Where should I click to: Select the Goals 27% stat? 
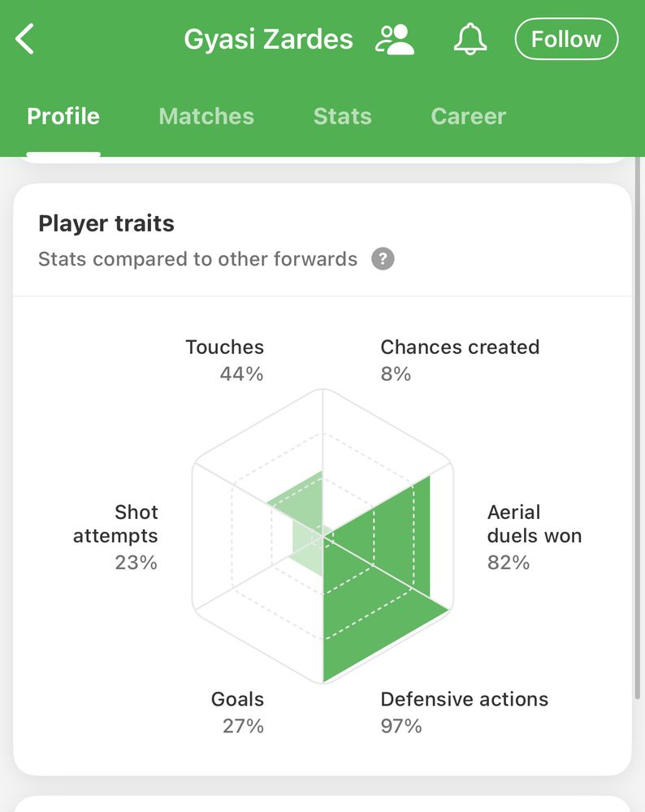click(x=238, y=711)
